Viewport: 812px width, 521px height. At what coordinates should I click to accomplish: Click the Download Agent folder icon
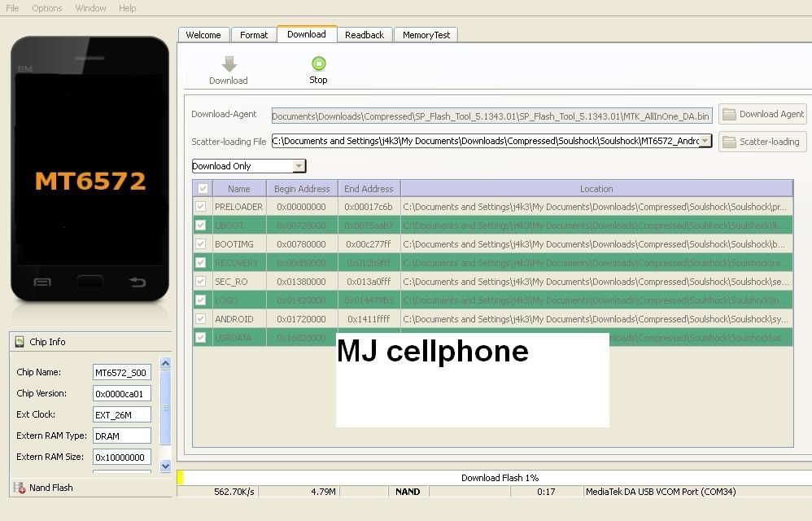(x=729, y=115)
